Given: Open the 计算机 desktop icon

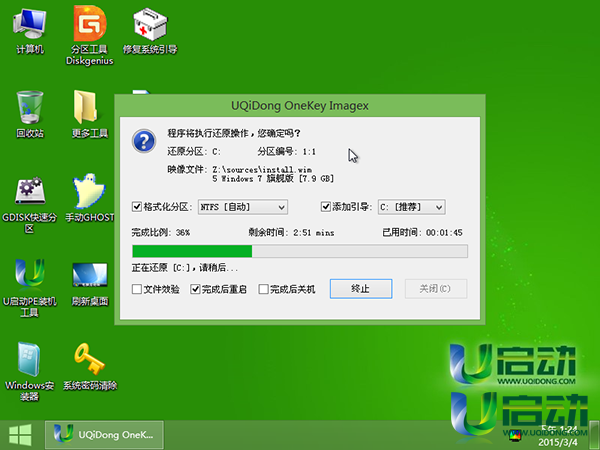Looking at the screenshot, I should 29,31.
